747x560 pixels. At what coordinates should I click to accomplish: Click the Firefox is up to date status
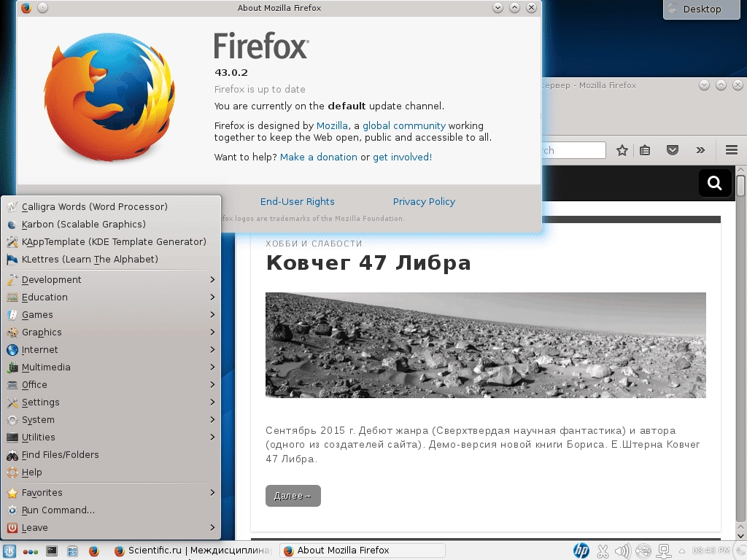(x=260, y=90)
